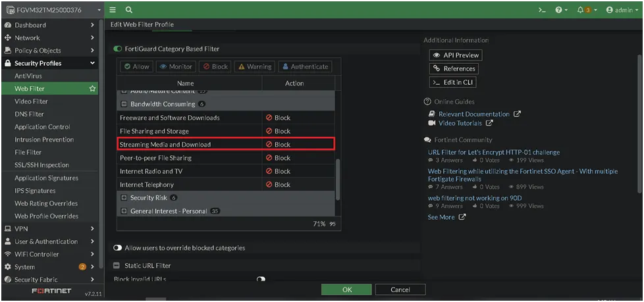Image resolution: width=644 pixels, height=302 pixels.
Task: Set selected category action to Block
Action: 215,66
